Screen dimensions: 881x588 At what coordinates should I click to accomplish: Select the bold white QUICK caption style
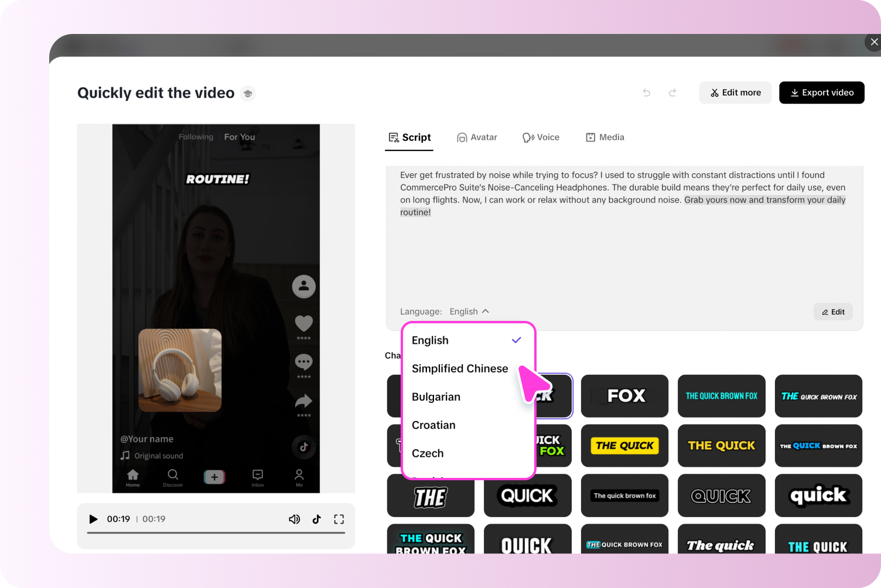click(x=528, y=495)
